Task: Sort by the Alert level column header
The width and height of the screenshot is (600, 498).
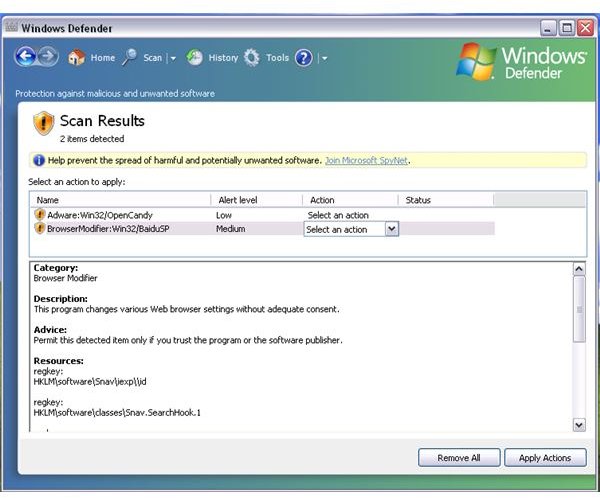Action: (x=256, y=200)
